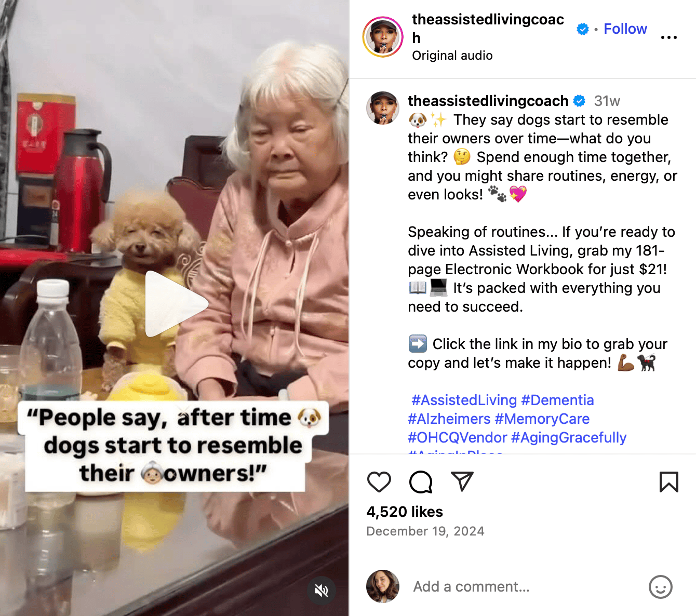View the 4,520 likes list
This screenshot has height=616, width=696.
405,512
